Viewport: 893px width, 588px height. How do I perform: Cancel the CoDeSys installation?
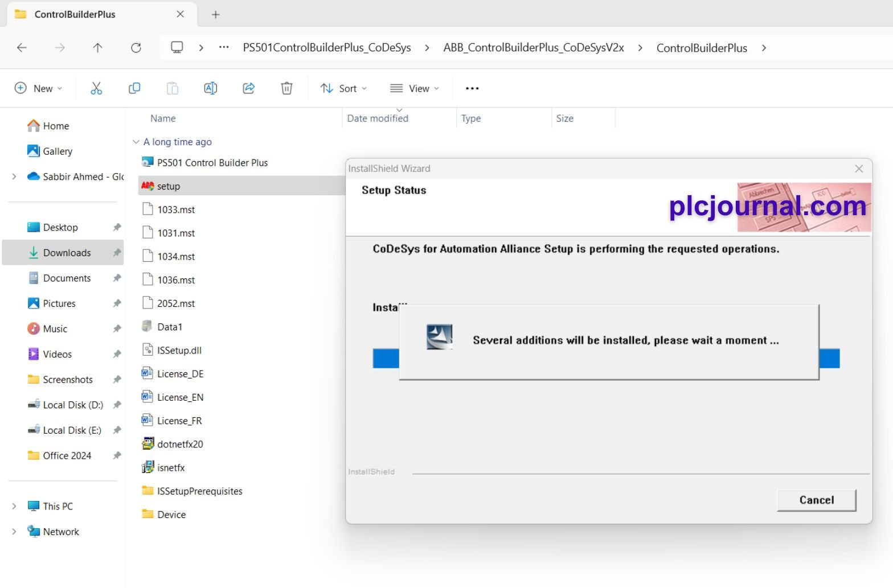point(817,500)
